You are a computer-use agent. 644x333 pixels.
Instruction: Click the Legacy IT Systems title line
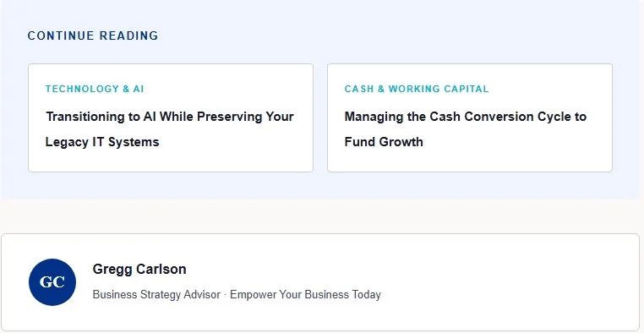coord(102,142)
